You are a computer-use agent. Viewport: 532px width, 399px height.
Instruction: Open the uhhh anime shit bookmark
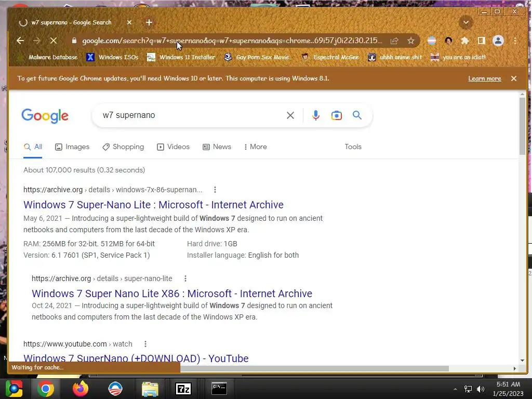pos(395,57)
